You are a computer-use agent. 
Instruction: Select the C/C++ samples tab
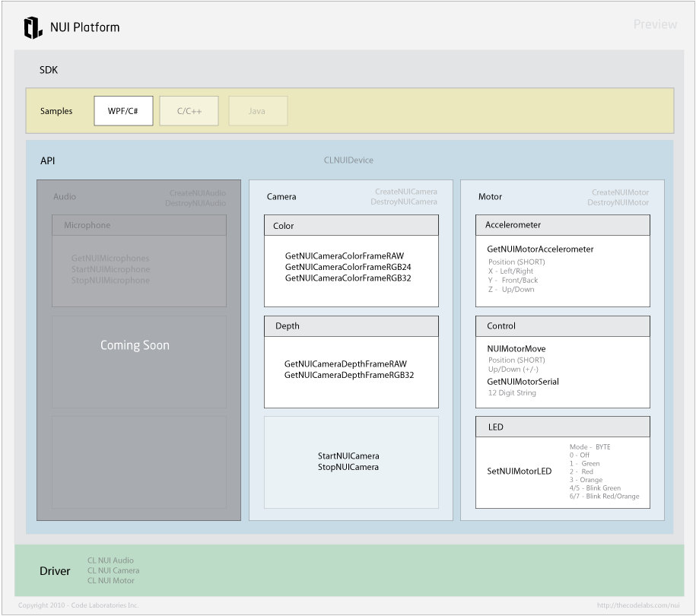[189, 111]
